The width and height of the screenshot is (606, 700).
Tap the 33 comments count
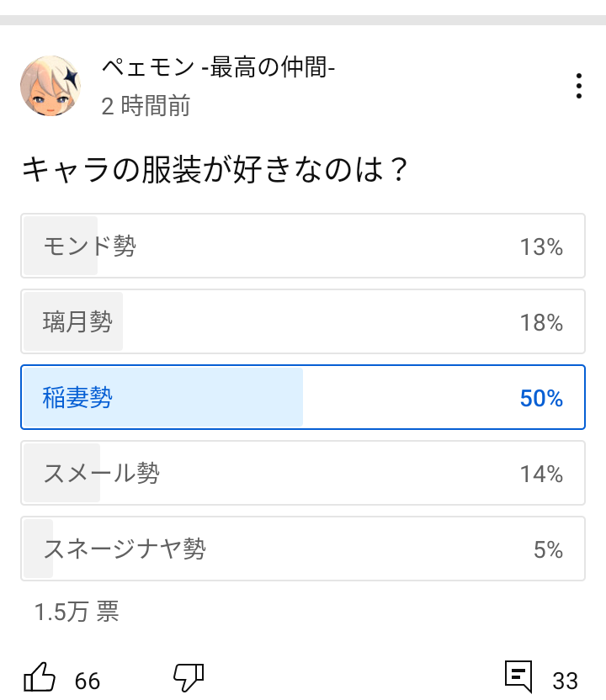click(566, 680)
